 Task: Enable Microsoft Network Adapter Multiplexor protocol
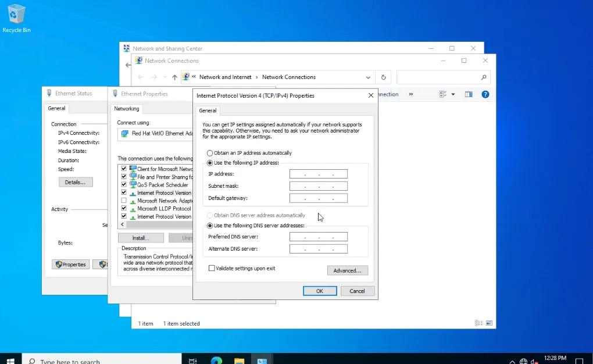pyautogui.click(x=124, y=200)
